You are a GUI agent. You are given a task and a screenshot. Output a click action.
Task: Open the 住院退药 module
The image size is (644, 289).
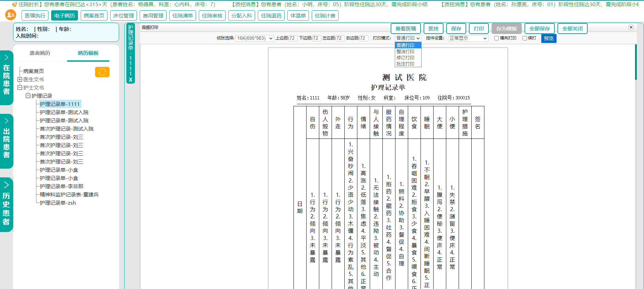click(x=271, y=16)
